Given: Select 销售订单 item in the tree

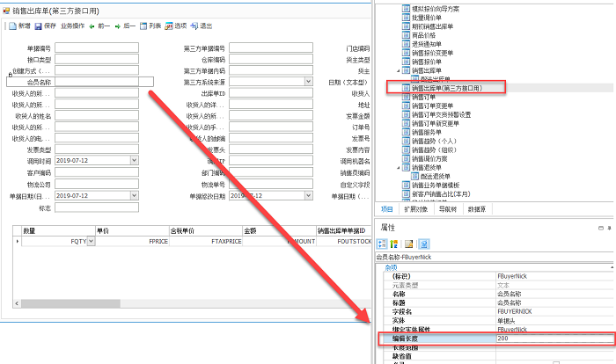Looking at the screenshot, I should (x=424, y=97).
